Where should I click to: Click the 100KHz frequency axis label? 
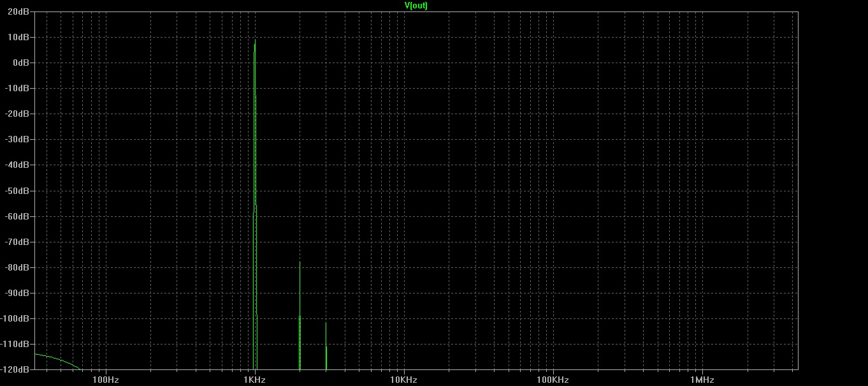(553, 380)
